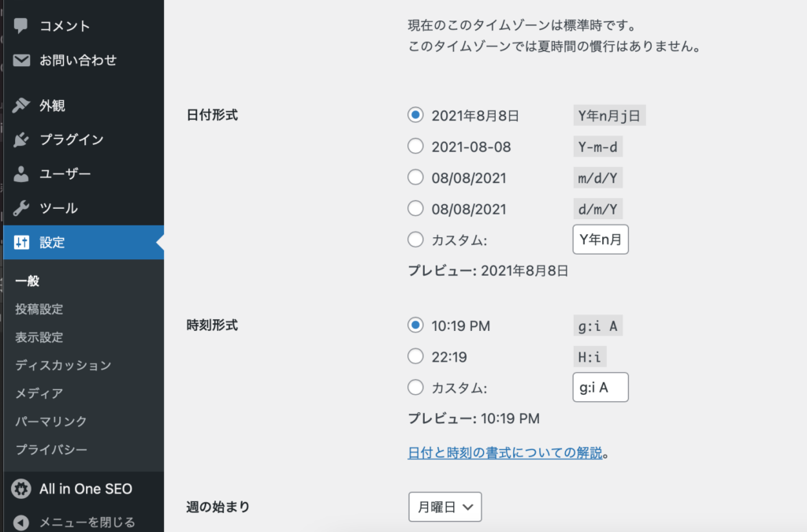Click the sliders icon for 設定

coord(21,243)
